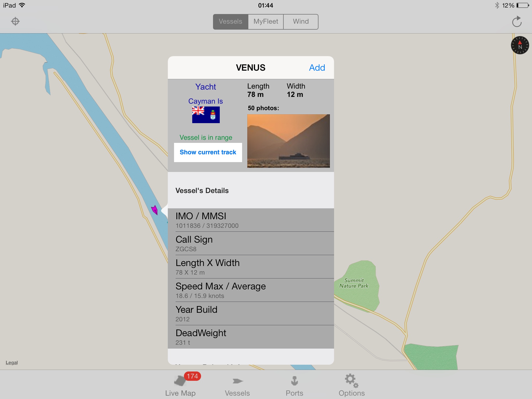
Task: Open the Live Map tab
Action: click(x=180, y=385)
